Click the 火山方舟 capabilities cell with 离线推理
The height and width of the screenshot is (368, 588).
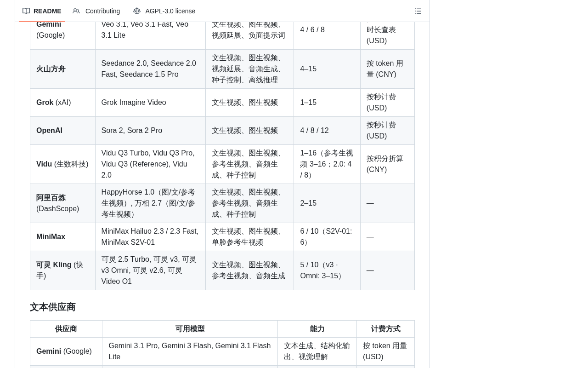tap(249, 69)
